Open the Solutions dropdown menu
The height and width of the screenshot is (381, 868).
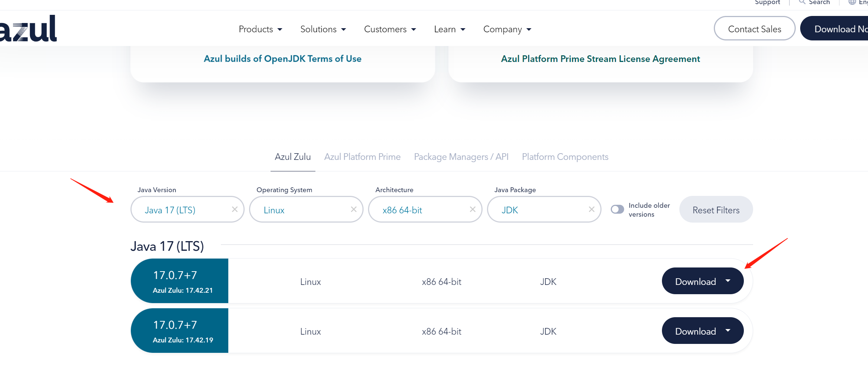click(x=323, y=29)
